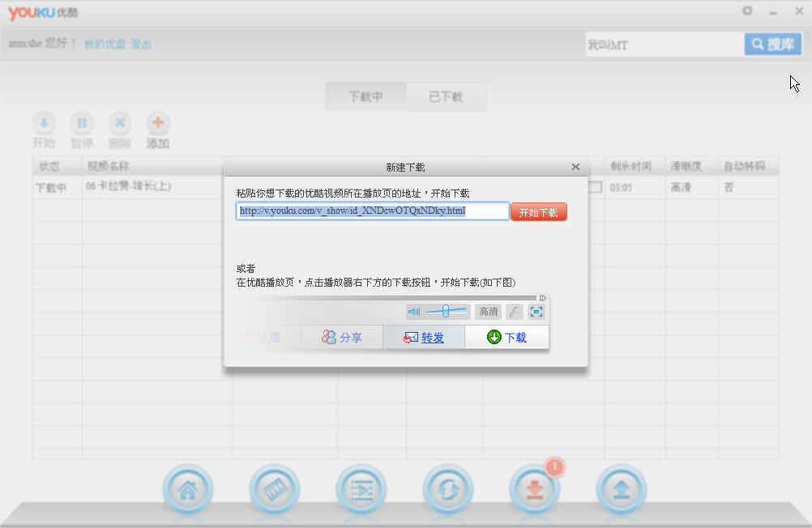The width and height of the screenshot is (812, 528).
Task: Switch to the Downloading (下载中) tab
Action: pos(366,96)
